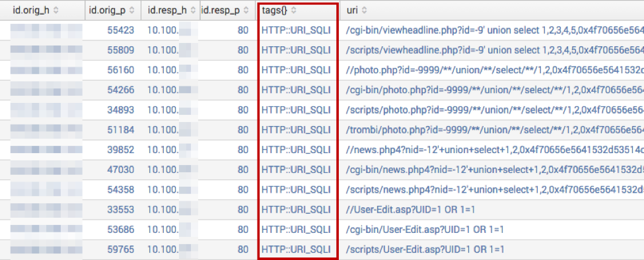Image resolution: width=644 pixels, height=260 pixels.
Task: Click source port value 54266
Action: (121, 90)
